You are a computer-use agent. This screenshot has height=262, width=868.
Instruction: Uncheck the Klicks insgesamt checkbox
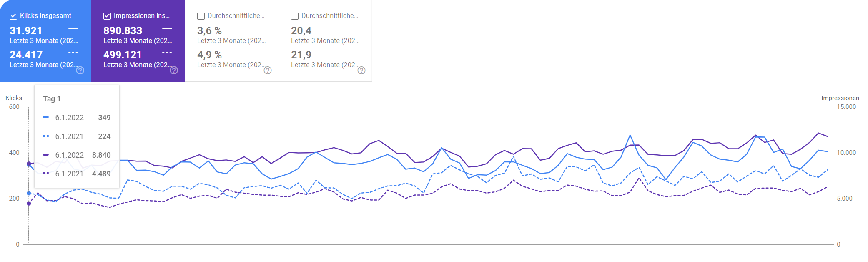click(13, 16)
